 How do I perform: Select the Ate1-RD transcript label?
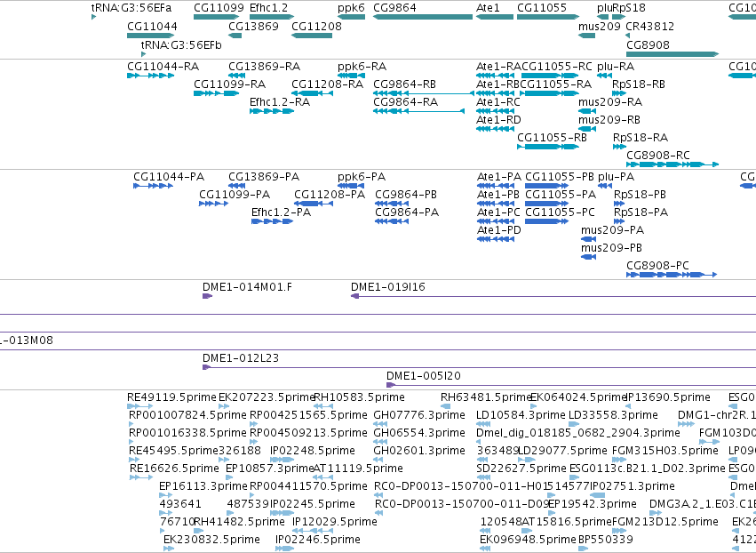coord(498,120)
